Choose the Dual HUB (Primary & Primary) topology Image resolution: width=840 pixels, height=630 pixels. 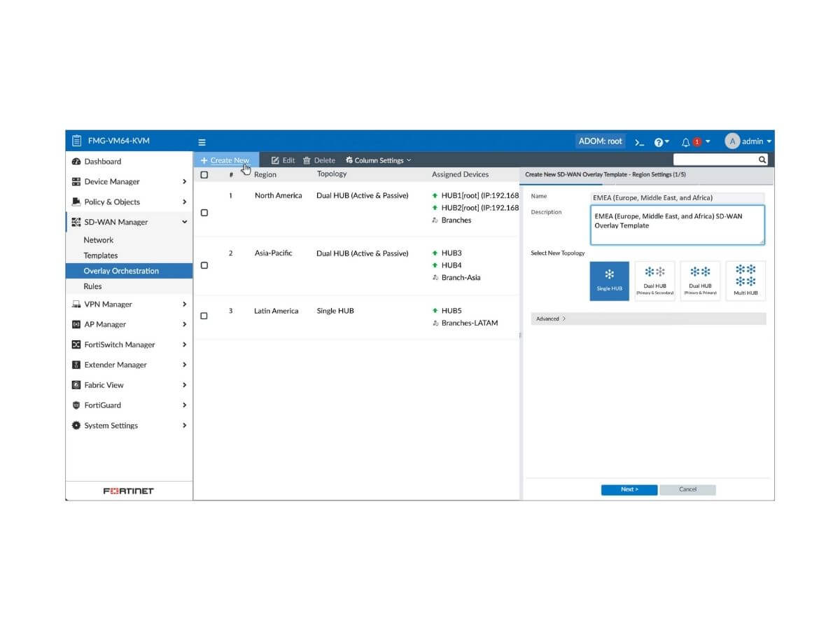coord(700,280)
